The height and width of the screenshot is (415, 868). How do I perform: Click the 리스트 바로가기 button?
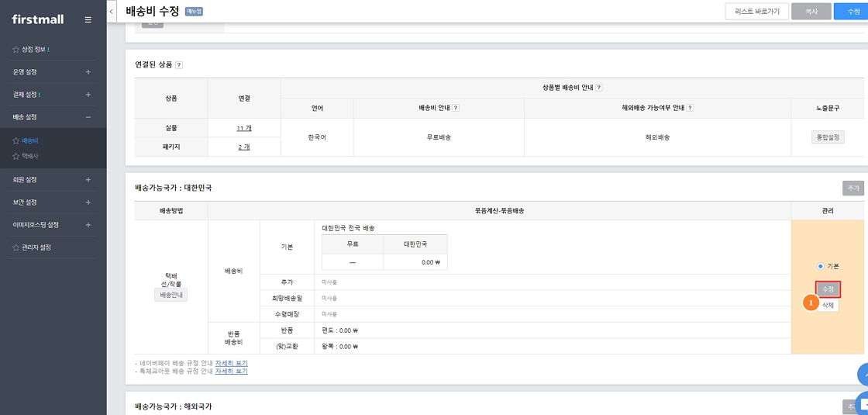click(756, 11)
